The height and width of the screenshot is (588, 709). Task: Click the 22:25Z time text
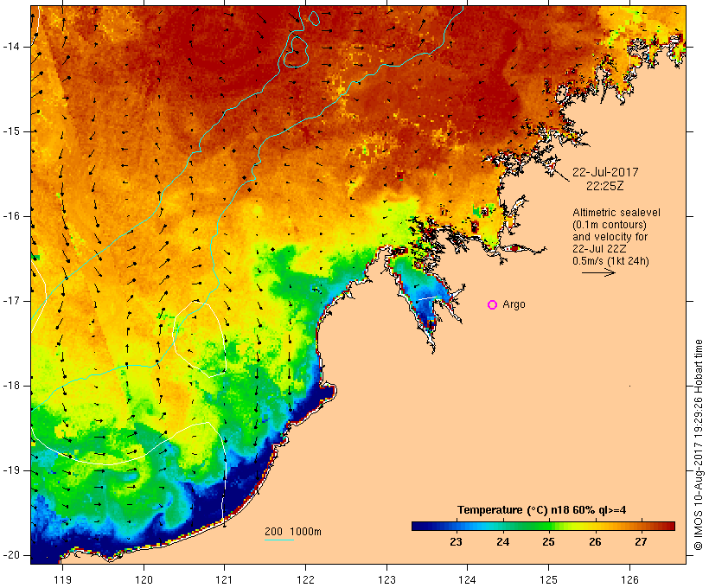point(605,186)
